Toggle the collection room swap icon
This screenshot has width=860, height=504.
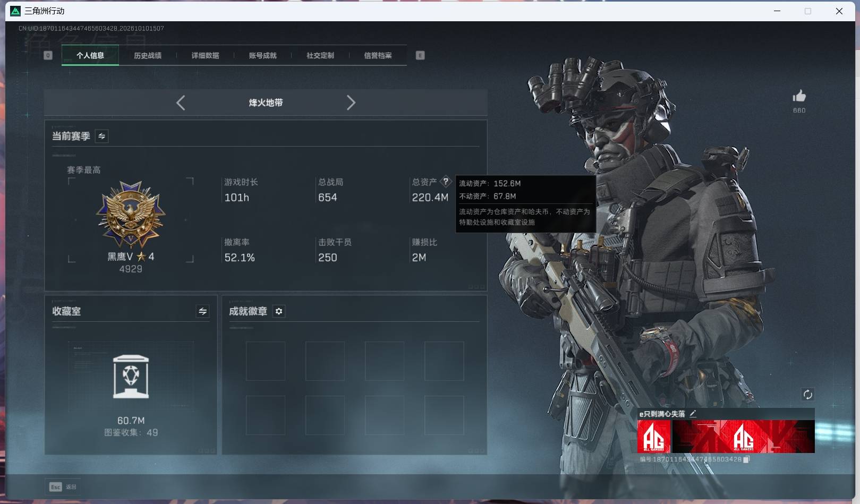click(x=202, y=311)
